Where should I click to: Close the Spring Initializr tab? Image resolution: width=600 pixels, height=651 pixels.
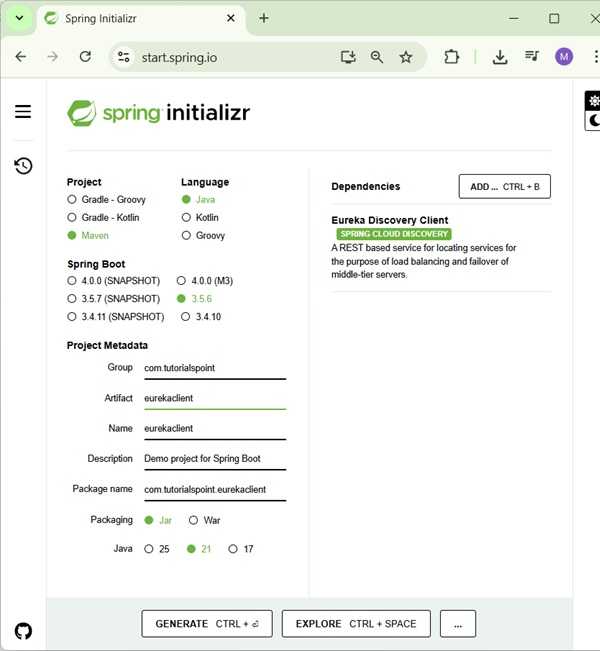(231, 18)
